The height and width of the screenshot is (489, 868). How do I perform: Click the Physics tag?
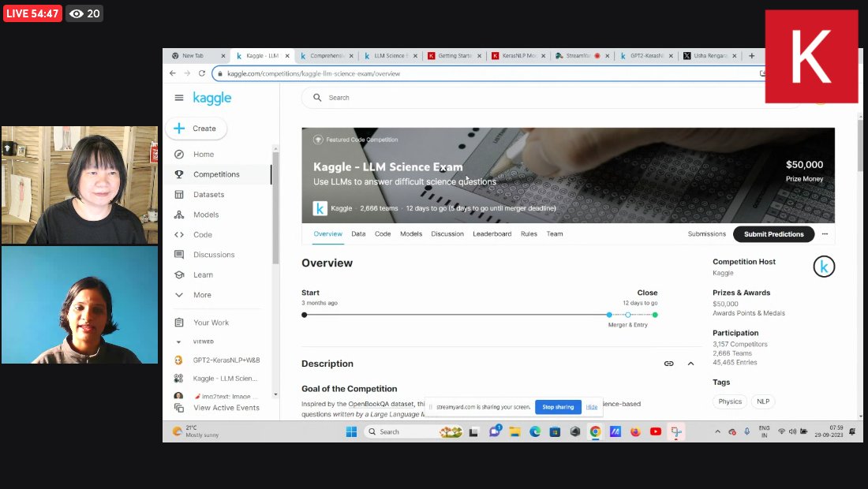(730, 401)
